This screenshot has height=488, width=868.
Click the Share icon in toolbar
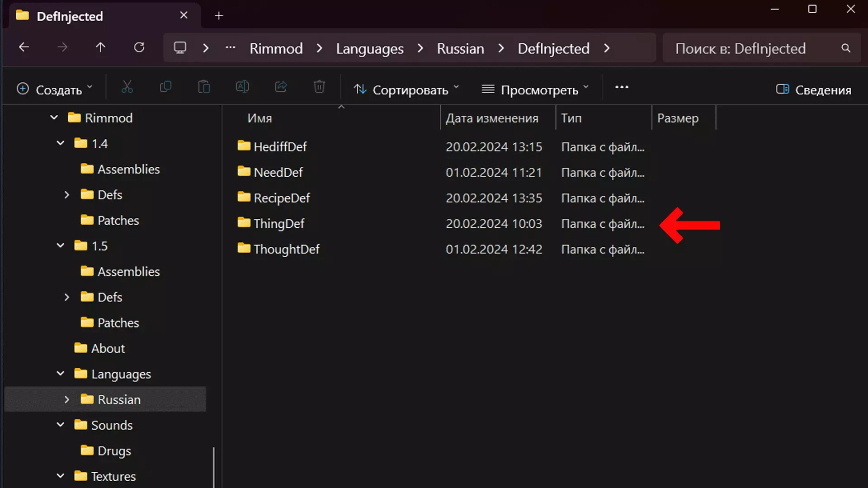281,87
